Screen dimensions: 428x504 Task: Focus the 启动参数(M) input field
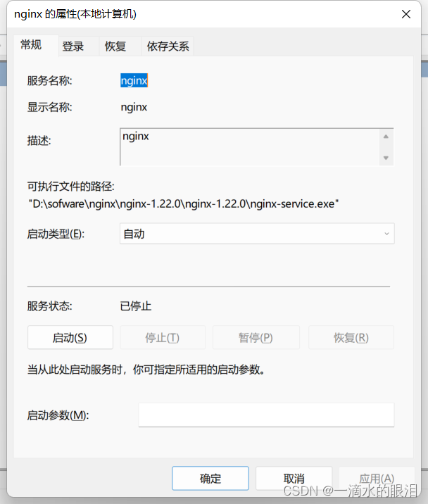266,415
